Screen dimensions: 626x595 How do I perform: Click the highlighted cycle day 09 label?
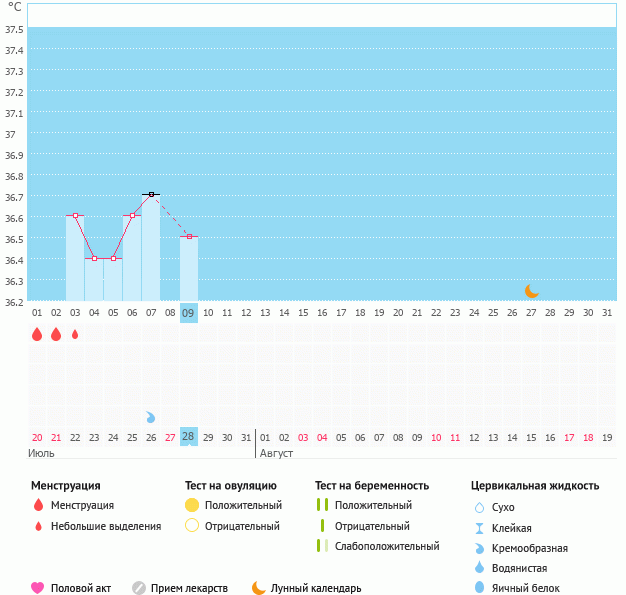pyautogui.click(x=189, y=313)
